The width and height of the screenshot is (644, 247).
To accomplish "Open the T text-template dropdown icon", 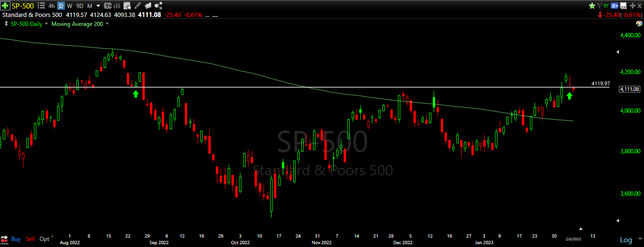I will coord(107,6).
